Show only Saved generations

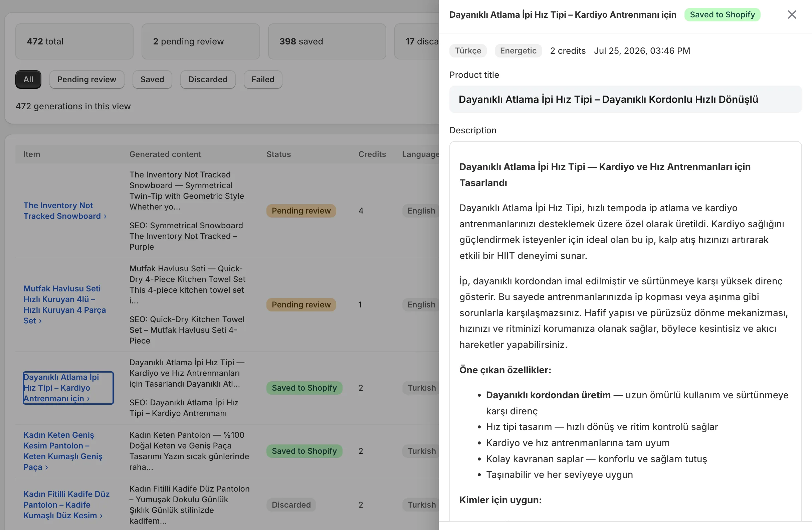click(152, 80)
